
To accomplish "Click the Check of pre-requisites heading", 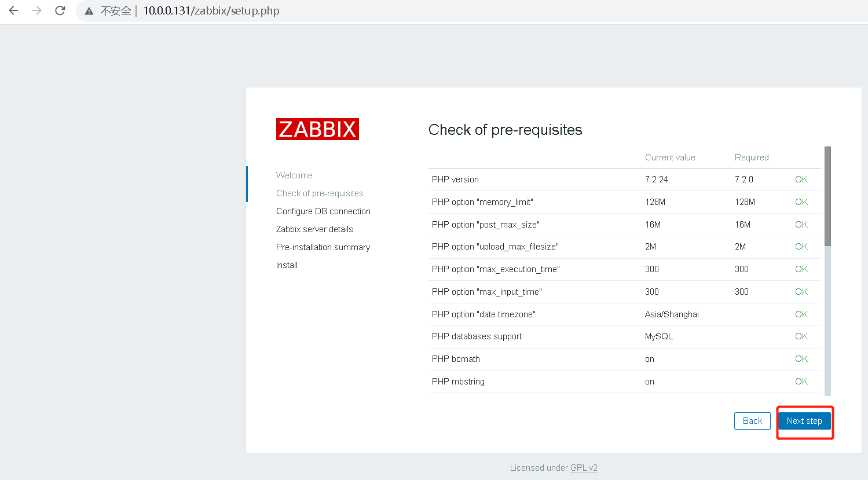I will pos(506,130).
